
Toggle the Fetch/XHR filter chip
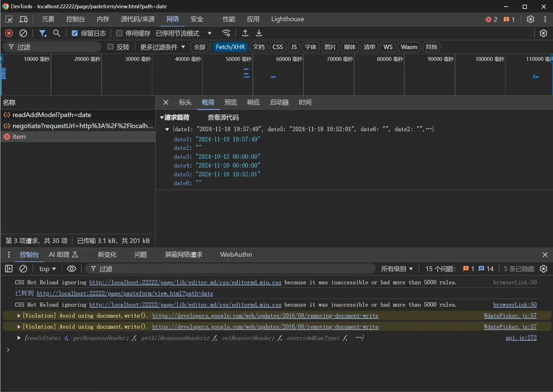click(230, 47)
